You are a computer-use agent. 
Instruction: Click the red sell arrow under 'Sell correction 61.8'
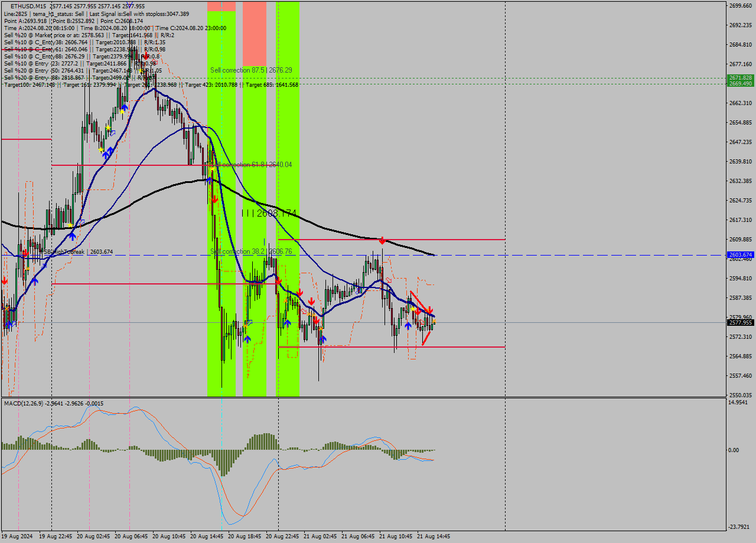click(x=214, y=199)
